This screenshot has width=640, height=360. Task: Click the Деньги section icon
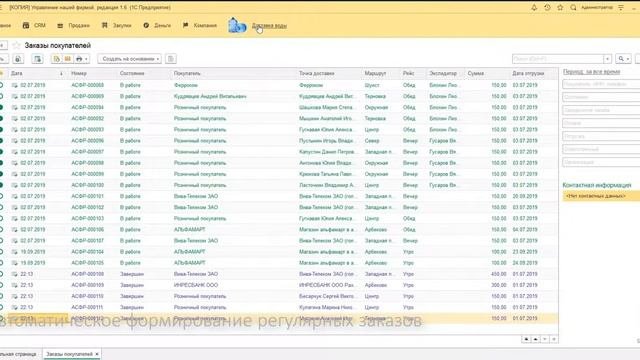[x=146, y=25]
